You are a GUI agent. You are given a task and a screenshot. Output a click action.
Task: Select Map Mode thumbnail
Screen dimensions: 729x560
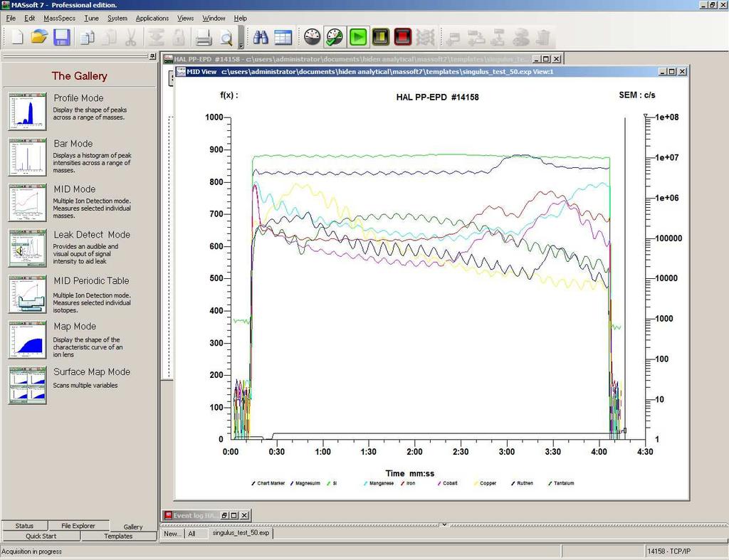pos(28,339)
